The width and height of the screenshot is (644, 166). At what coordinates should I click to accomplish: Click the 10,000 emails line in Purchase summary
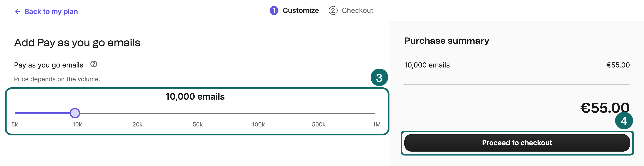pos(426,65)
